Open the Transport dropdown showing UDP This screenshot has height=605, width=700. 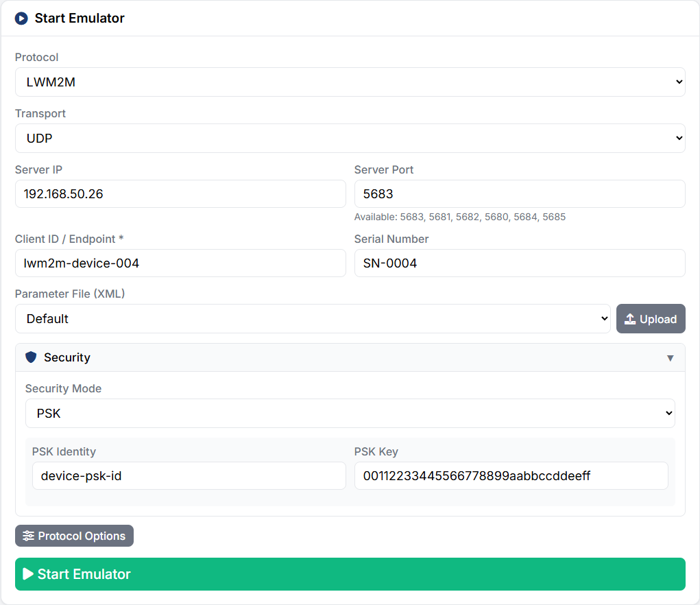350,139
